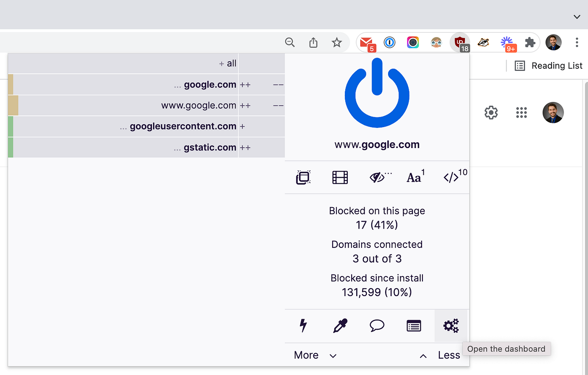Viewport: 588px width, 375px height.
Task: Toggle remote fonts blocking Aa icon
Action: [415, 177]
